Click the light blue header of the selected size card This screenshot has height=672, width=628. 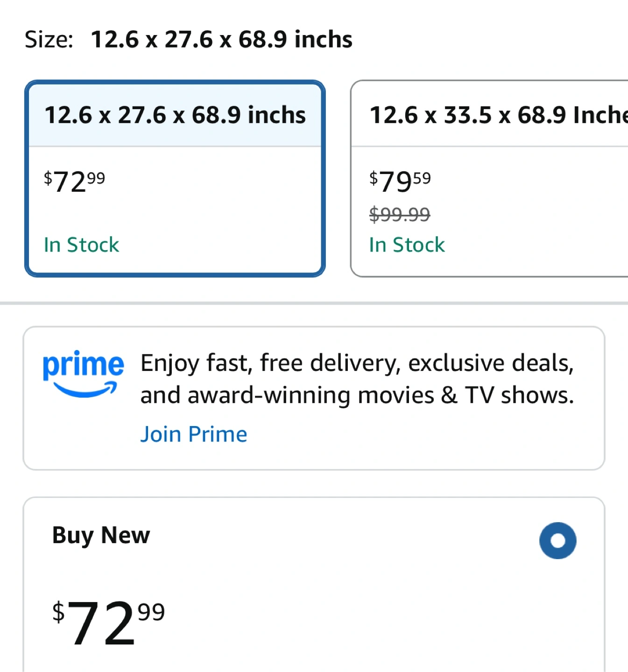(x=175, y=115)
